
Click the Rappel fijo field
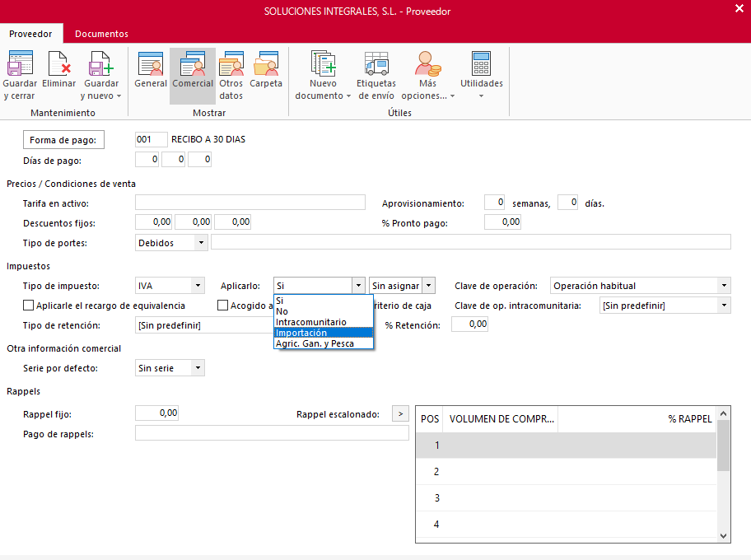click(156, 413)
